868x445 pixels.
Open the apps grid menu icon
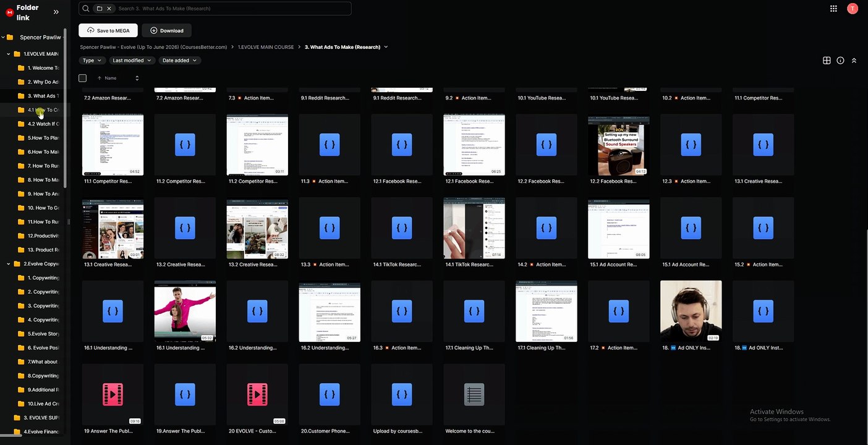833,9
